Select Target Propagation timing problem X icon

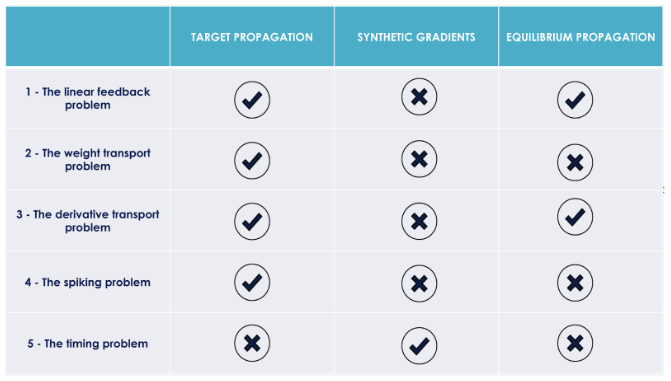(252, 343)
